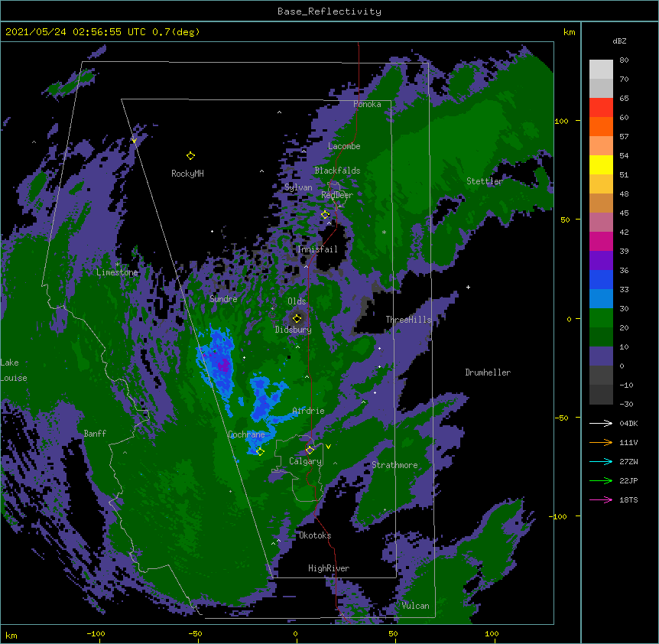The width and height of the screenshot is (659, 644).
Task: Click the 80 dBZ light gray swatch
Action: coord(601,70)
